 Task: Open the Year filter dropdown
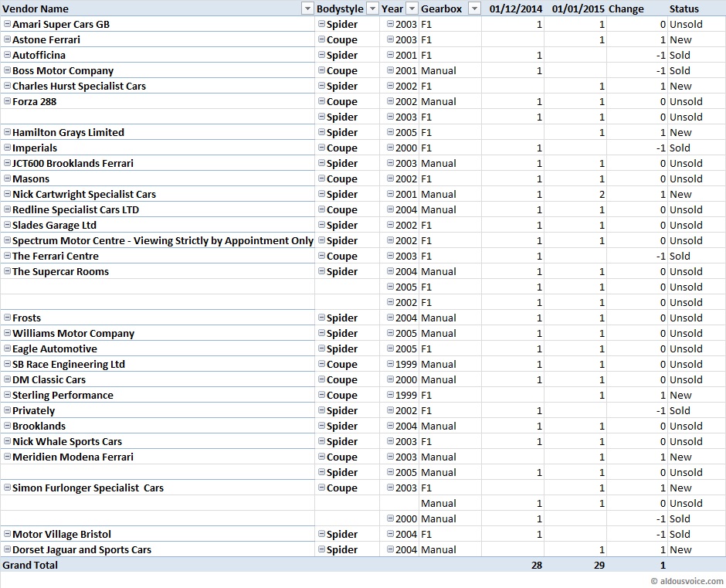click(411, 8)
